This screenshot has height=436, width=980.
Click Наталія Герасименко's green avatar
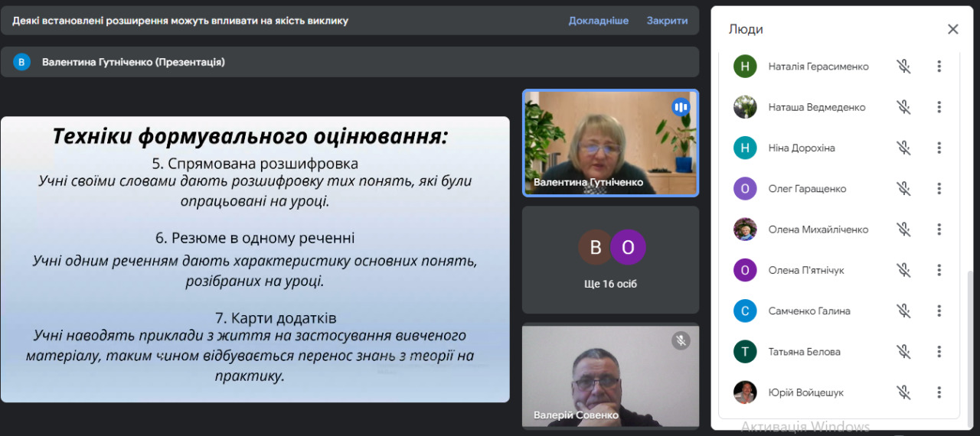point(745,67)
